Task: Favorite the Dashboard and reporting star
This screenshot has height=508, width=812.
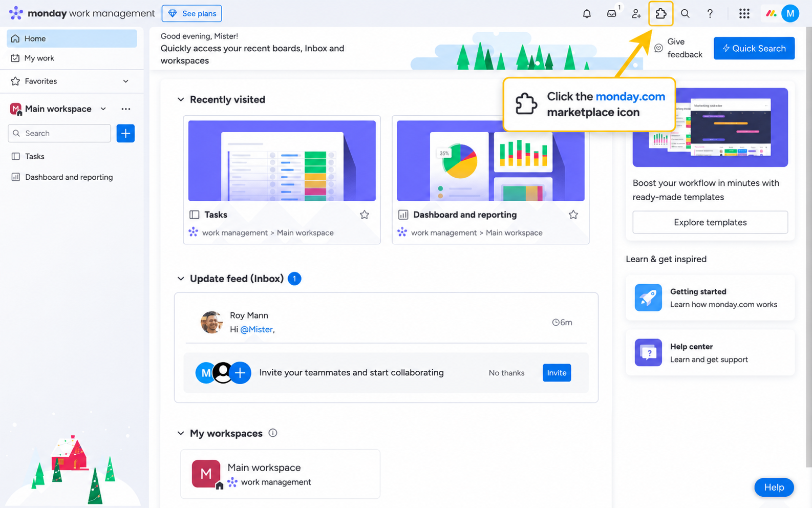Action: pos(573,215)
